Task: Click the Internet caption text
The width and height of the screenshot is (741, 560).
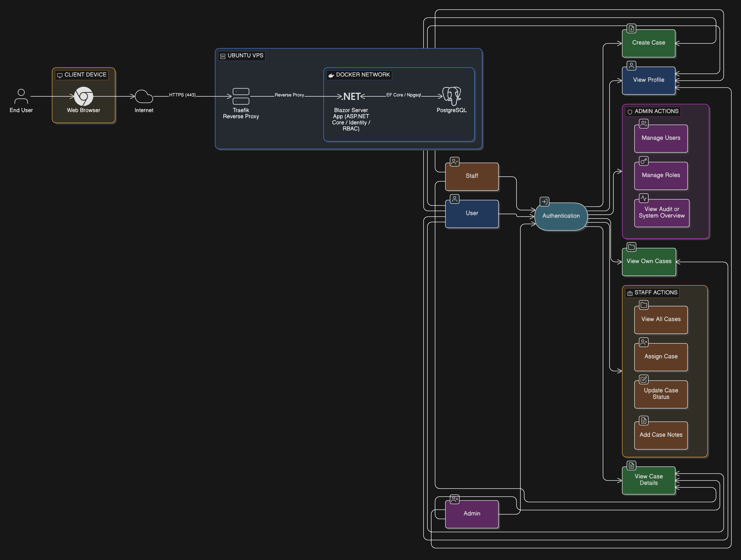Action: [144, 110]
